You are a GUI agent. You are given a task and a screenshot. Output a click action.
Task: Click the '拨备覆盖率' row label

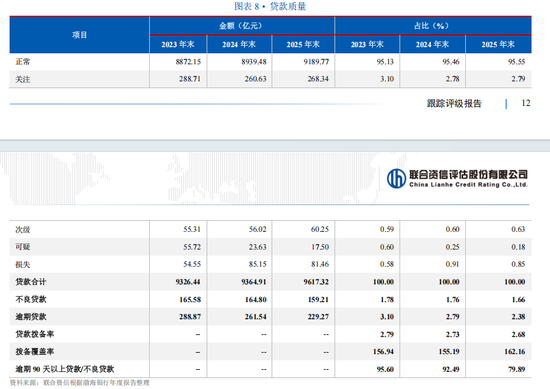[x=34, y=351]
